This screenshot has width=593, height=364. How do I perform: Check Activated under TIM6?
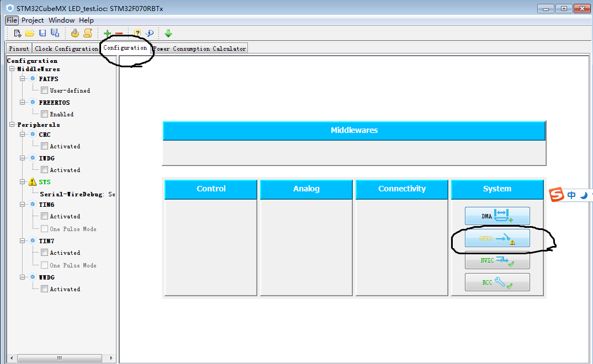[x=44, y=216]
